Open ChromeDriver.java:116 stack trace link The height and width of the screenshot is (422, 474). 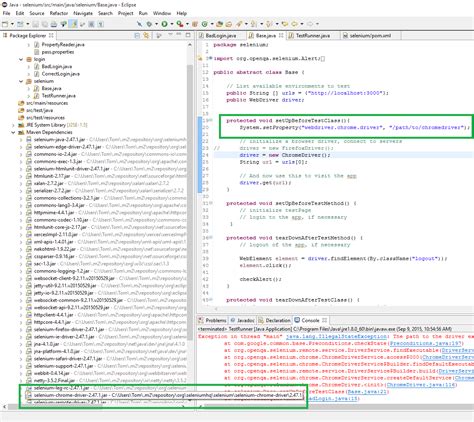coord(421,385)
